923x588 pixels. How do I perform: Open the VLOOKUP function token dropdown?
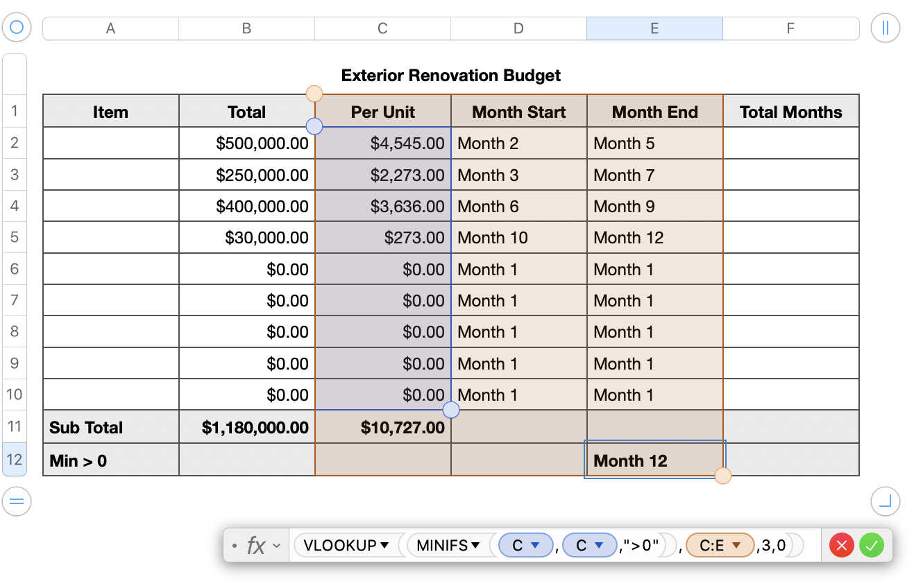click(x=384, y=546)
